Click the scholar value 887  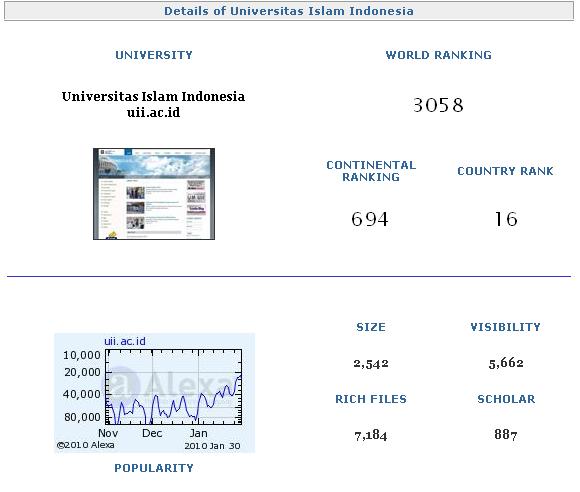point(506,434)
